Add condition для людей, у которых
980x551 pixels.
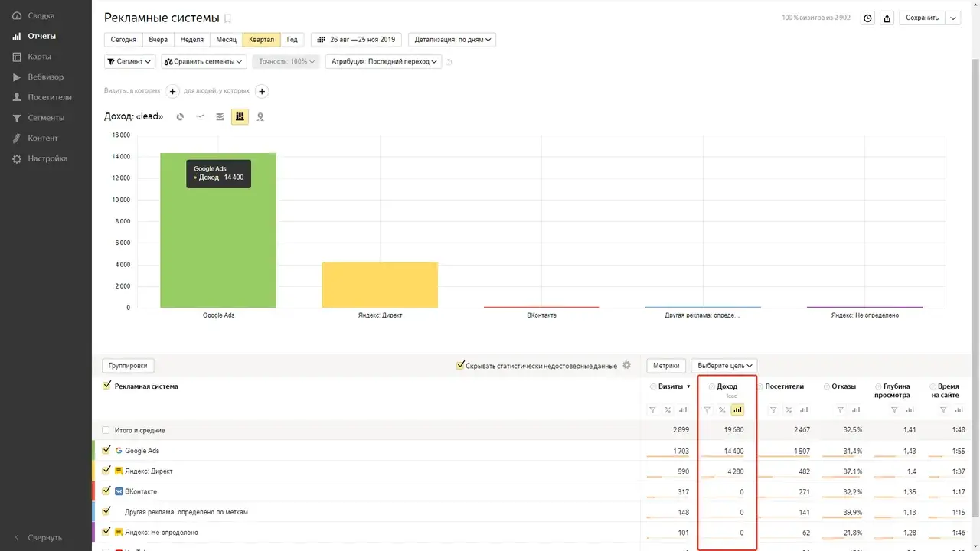[x=262, y=91]
